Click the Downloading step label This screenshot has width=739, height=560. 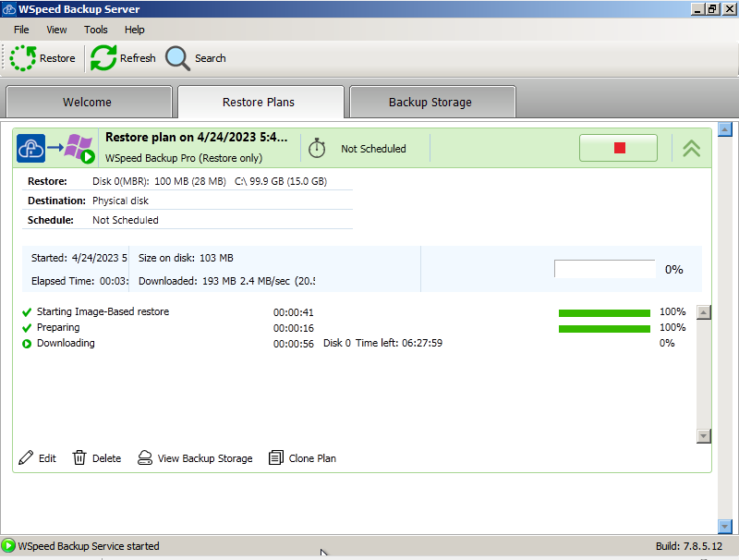coord(66,343)
